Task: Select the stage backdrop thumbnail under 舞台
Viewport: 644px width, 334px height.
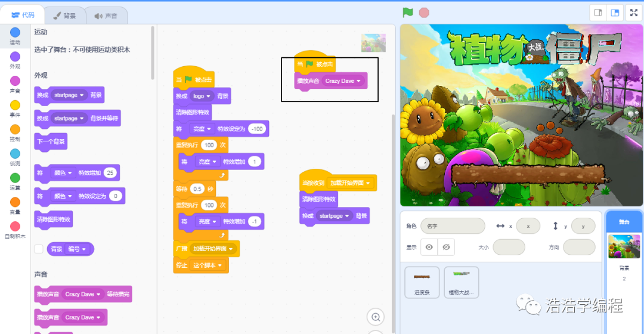Action: coord(624,246)
